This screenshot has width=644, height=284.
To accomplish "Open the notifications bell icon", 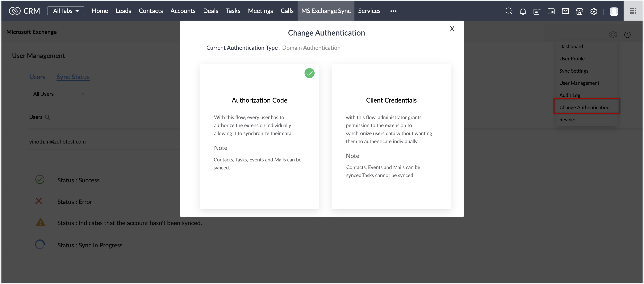I will [523, 11].
